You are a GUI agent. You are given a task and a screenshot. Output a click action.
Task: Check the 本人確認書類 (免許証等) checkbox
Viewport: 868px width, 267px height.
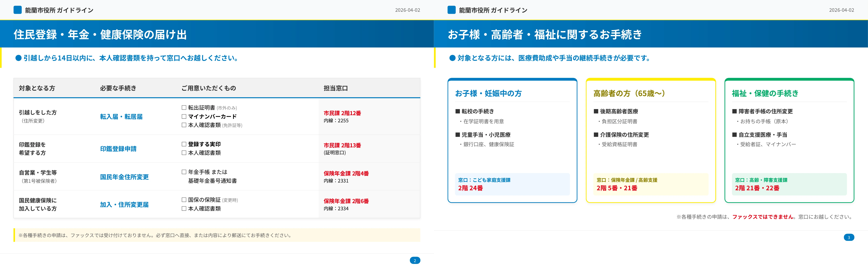pyautogui.click(x=184, y=125)
